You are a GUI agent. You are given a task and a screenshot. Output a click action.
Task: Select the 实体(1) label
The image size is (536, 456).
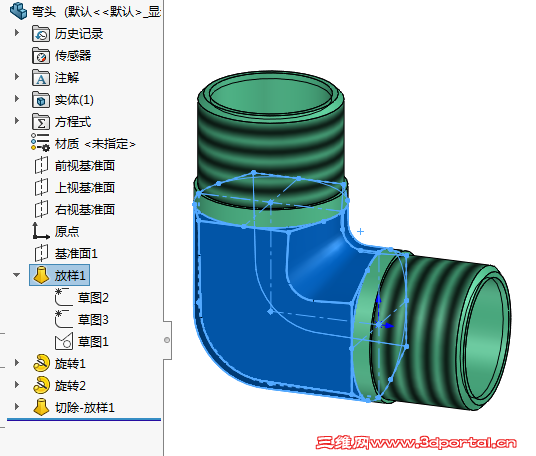click(x=74, y=100)
